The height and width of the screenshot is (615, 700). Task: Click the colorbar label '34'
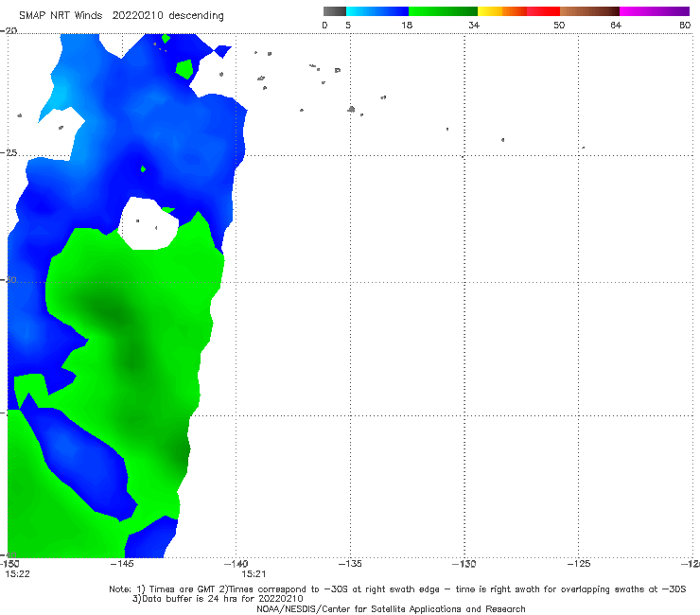tap(474, 26)
